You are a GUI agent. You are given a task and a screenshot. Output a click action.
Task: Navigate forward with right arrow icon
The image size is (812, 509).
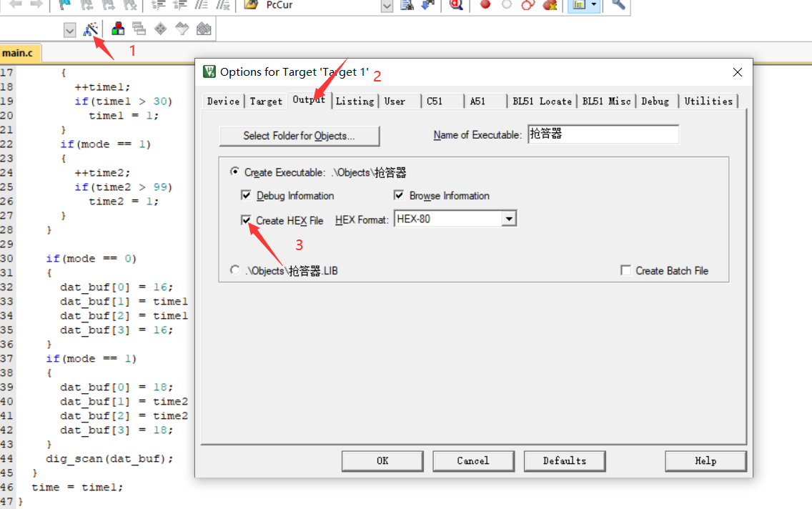(36, 4)
